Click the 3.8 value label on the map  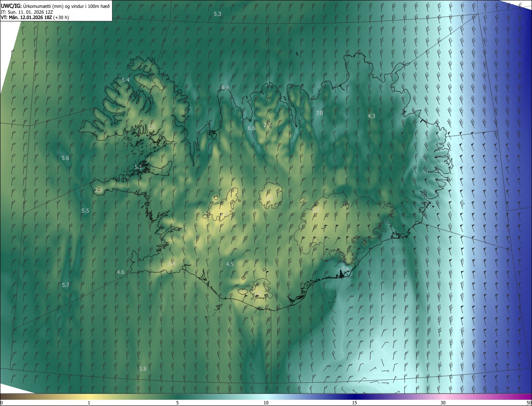click(143, 369)
